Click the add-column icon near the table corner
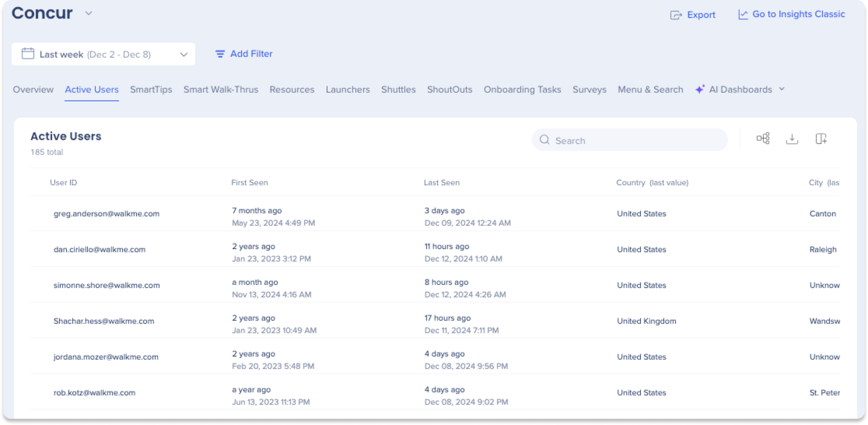The image size is (868, 425). tap(821, 139)
